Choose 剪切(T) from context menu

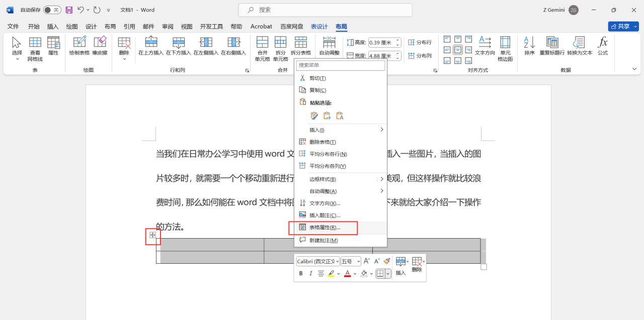pos(341,78)
